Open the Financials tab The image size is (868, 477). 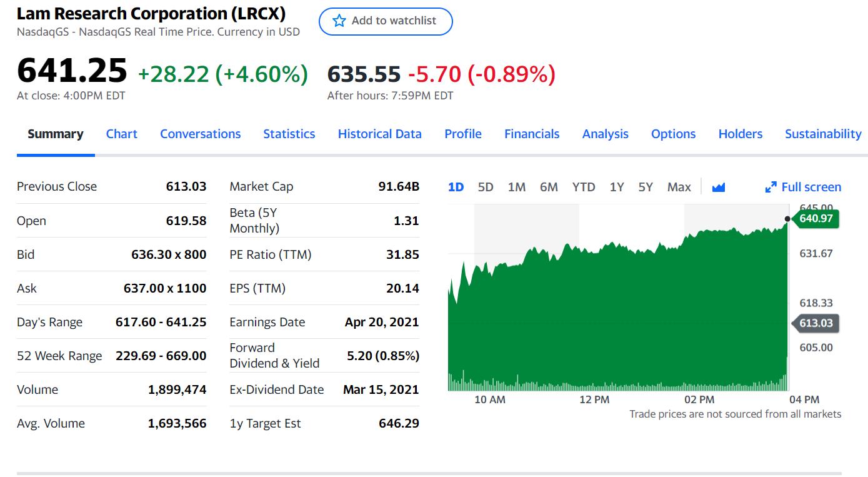pyautogui.click(x=532, y=134)
